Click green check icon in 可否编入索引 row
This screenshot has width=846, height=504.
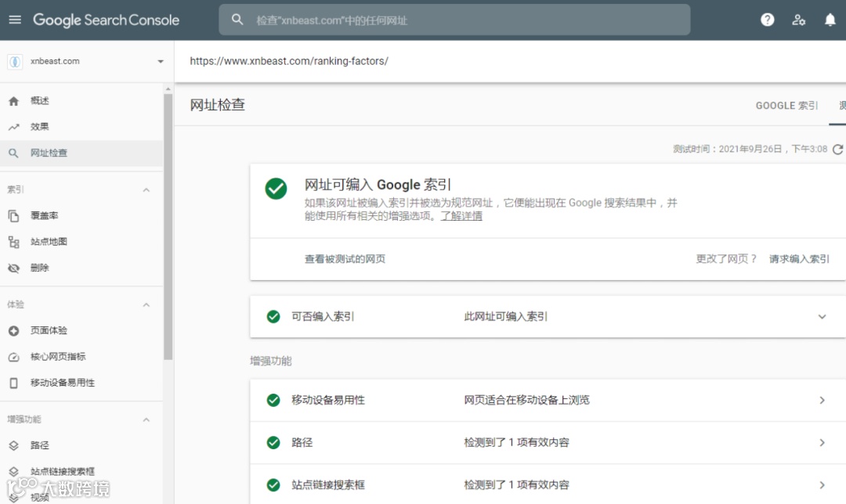273,316
